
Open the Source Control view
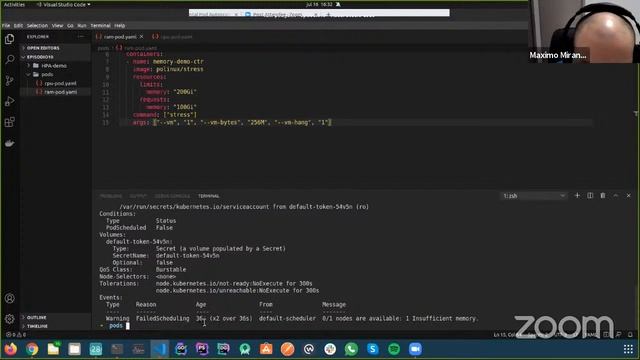click(9, 80)
